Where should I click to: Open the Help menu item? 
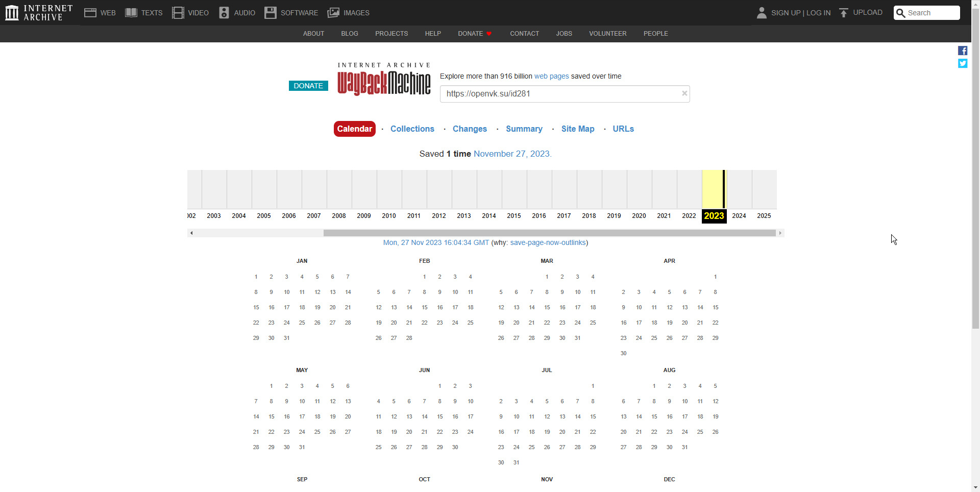433,34
